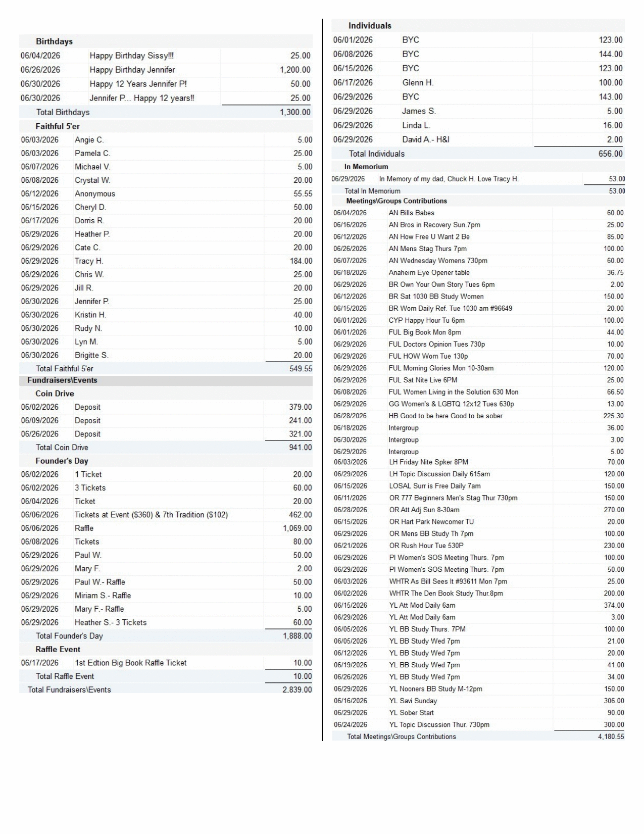Select the 1,069.00 Raffle amount

298,528
